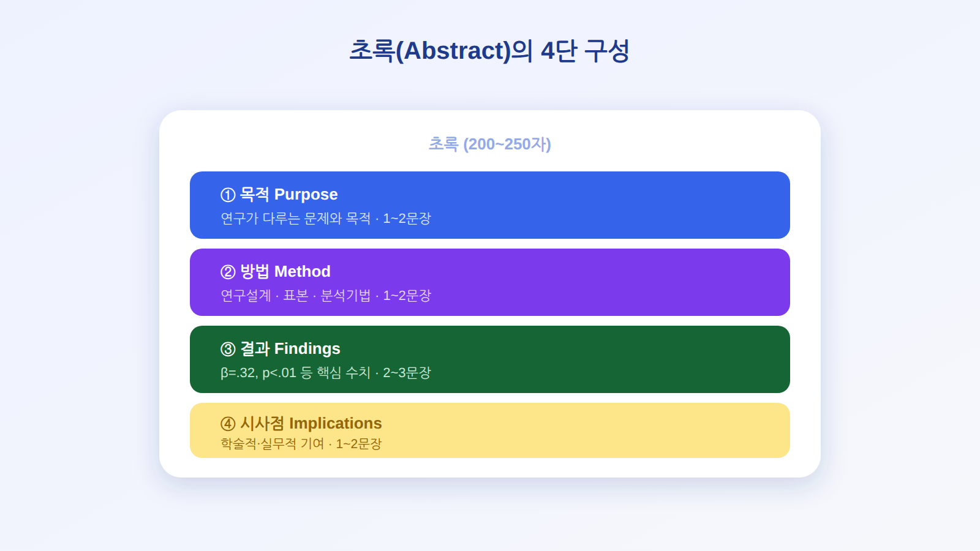The width and height of the screenshot is (980, 551).
Task: Click the text 학술적·실무적 기여
Action: click(x=273, y=444)
